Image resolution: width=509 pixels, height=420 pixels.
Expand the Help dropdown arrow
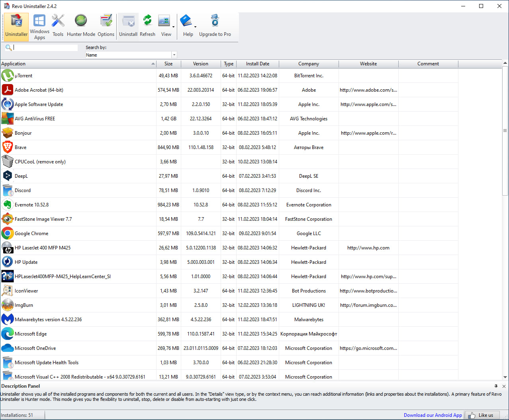[195, 27]
